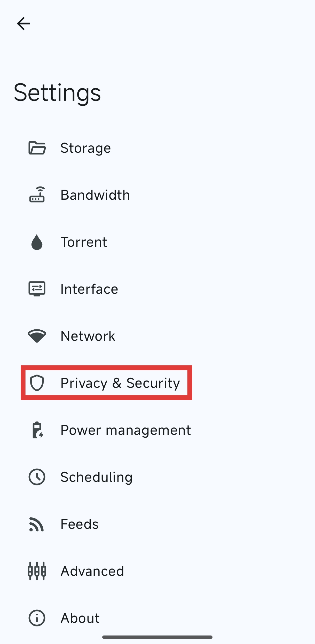Tap the Storage folder icon
The width and height of the screenshot is (315, 644).
(x=37, y=148)
